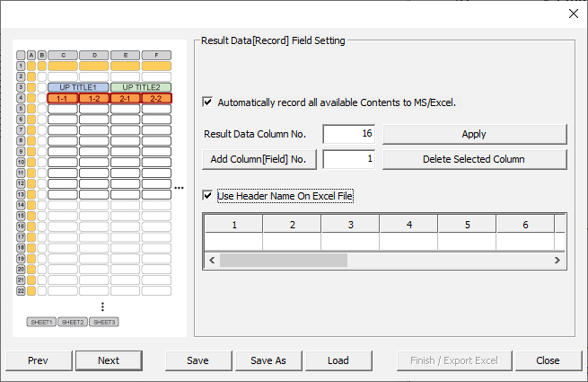Toggle automatic recording of contents to MS/Excel

tap(209, 102)
